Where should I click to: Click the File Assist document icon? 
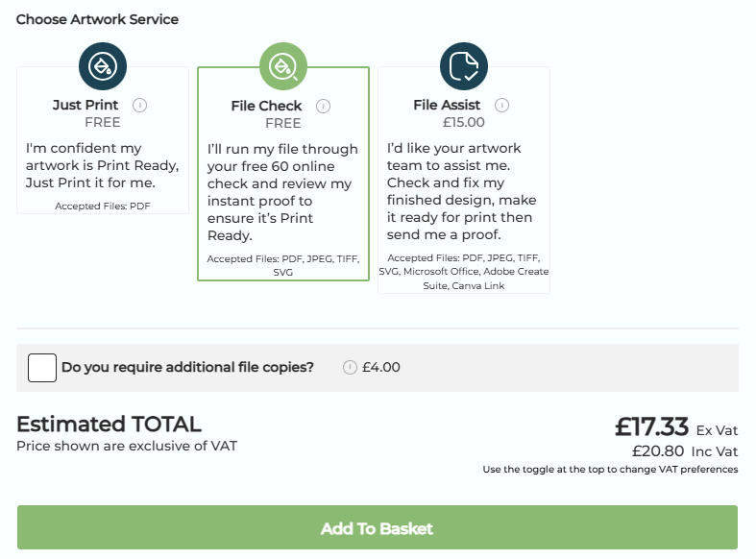click(x=464, y=66)
